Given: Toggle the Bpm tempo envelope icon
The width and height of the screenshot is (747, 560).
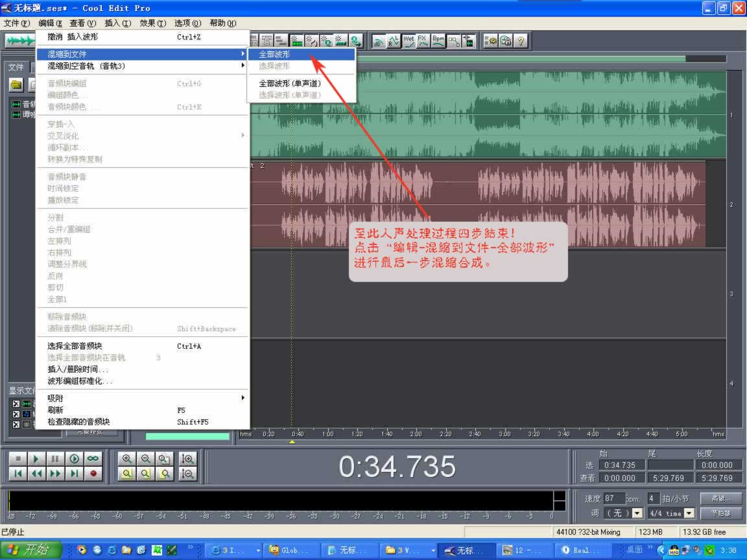Looking at the screenshot, I should (x=438, y=41).
